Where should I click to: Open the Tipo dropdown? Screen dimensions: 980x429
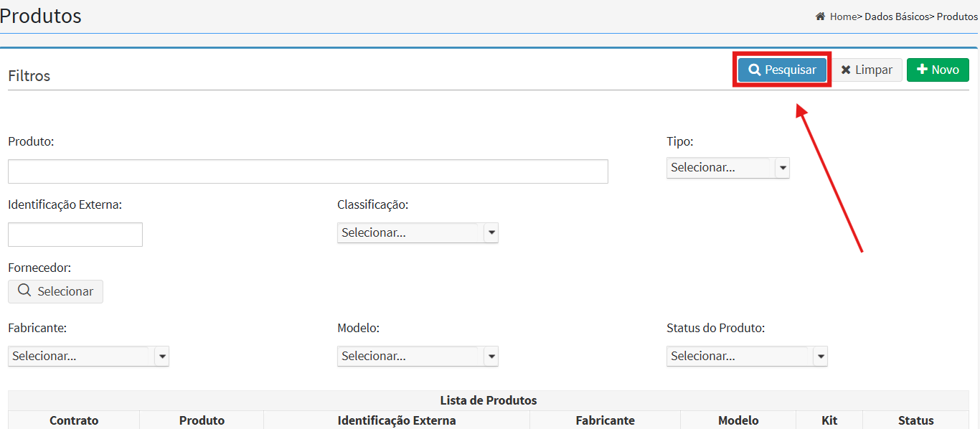coord(727,168)
